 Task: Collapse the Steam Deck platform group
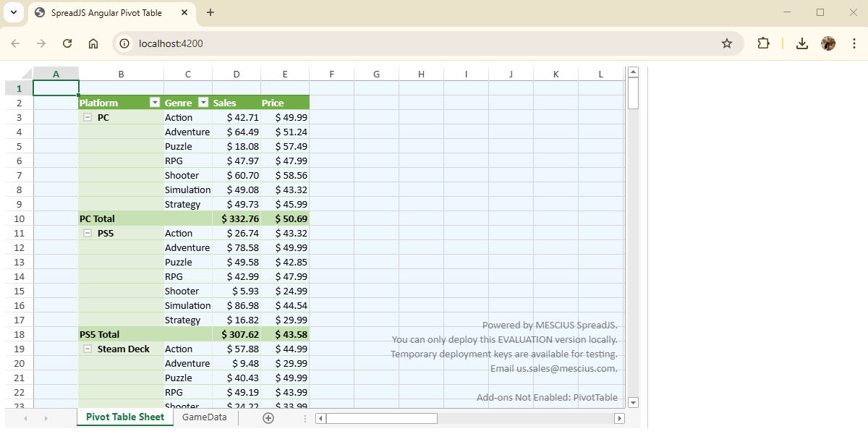(88, 349)
